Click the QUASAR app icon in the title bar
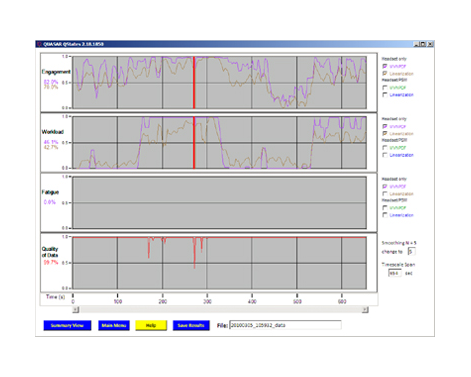 (39, 44)
